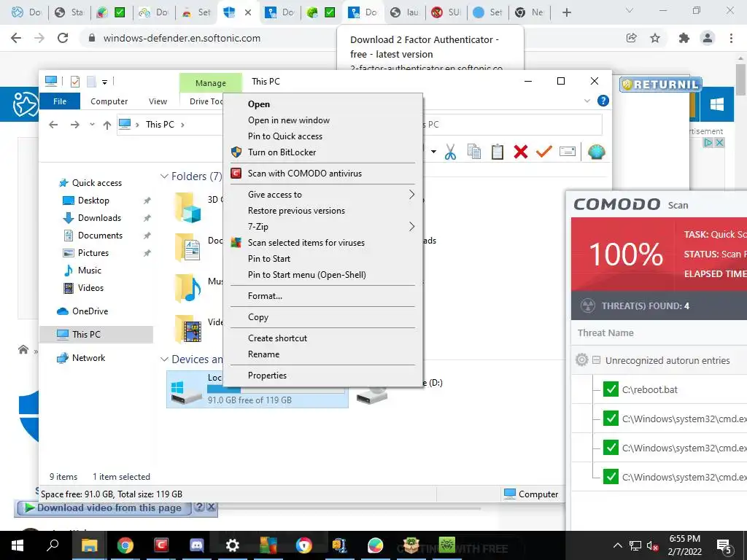Viewport: 747px width, 560px height.
Task: Collapse Unrecognized autorun entries group
Action: 596,360
